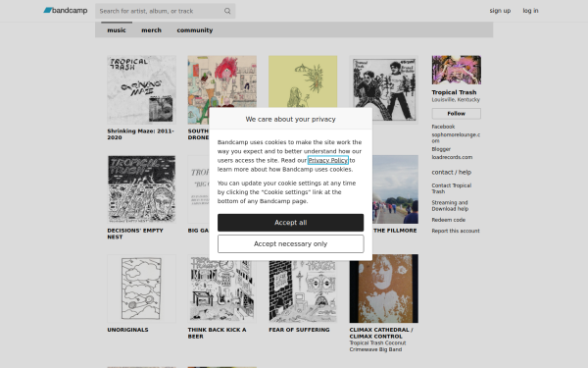Open the yellow album cover with plant drawing
The width and height of the screenshot is (588, 368).
tap(303, 81)
